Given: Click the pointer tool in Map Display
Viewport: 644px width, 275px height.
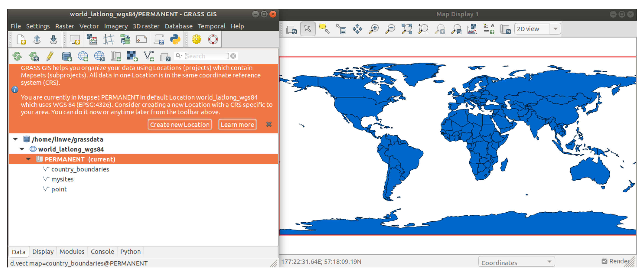Looking at the screenshot, I should (x=308, y=29).
